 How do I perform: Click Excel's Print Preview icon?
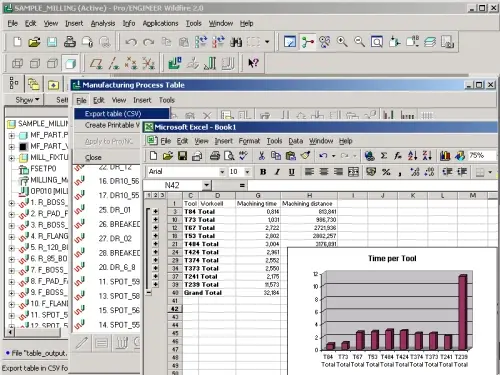pyautogui.click(x=229, y=156)
